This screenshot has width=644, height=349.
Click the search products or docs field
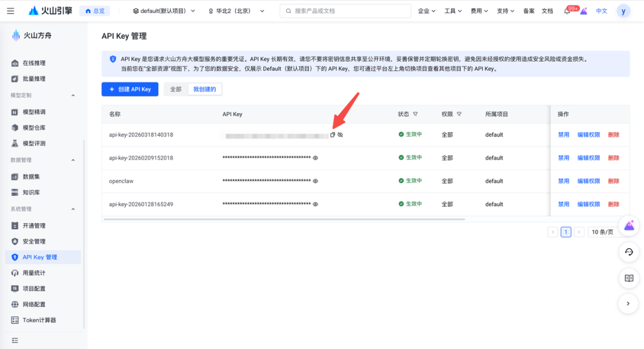click(346, 11)
